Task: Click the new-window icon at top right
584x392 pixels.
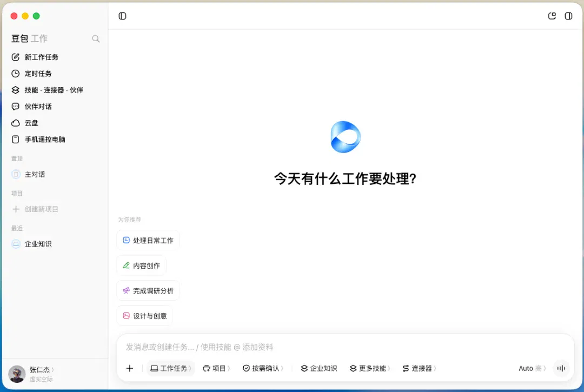Action: pyautogui.click(x=552, y=16)
